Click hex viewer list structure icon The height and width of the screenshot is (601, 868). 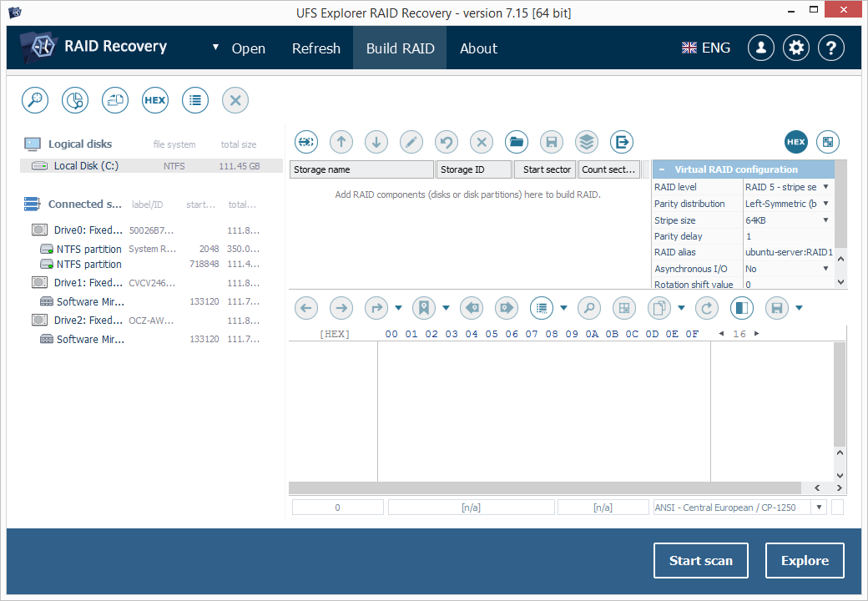click(x=542, y=308)
